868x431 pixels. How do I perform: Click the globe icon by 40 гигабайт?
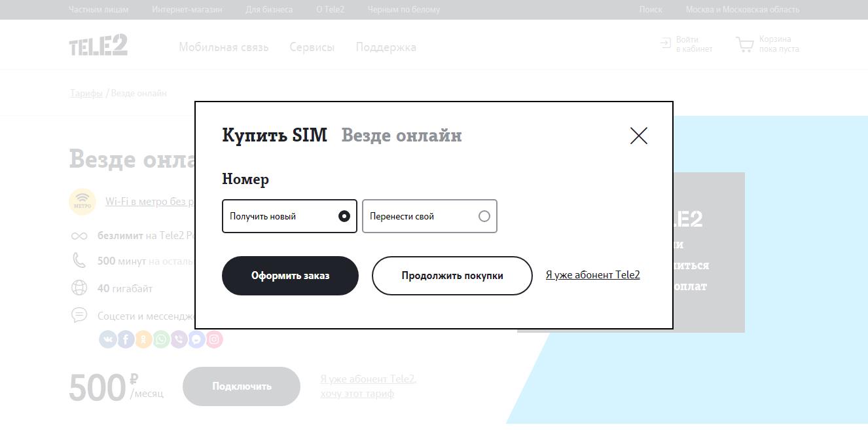click(79, 288)
